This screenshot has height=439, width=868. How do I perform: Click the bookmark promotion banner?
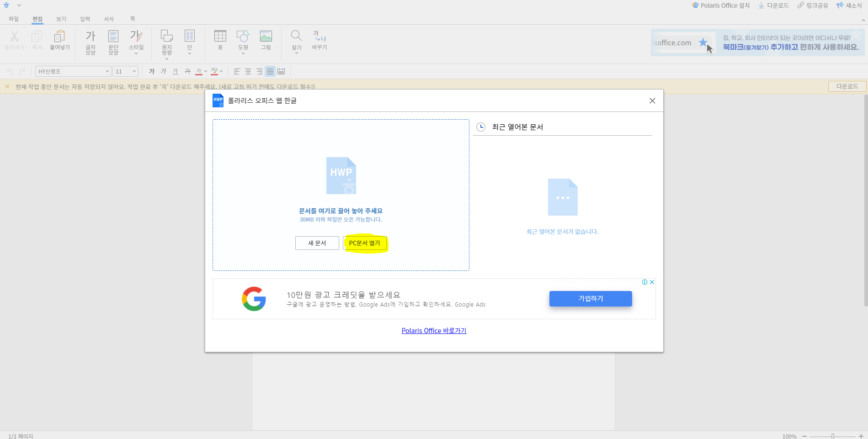(x=758, y=42)
